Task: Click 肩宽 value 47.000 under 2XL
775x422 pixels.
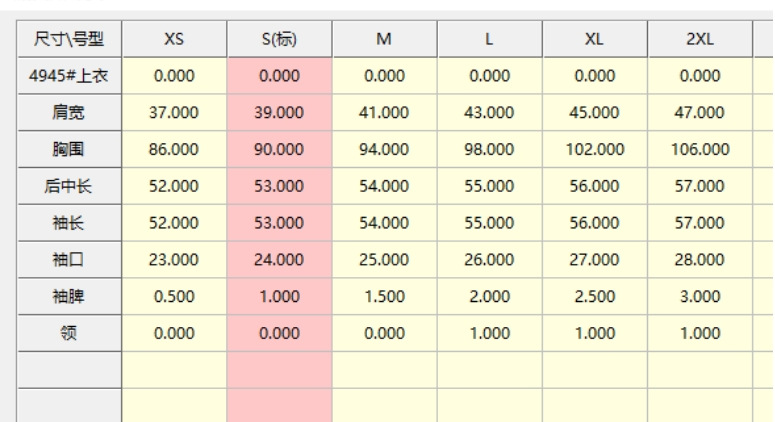Action: [x=699, y=112]
